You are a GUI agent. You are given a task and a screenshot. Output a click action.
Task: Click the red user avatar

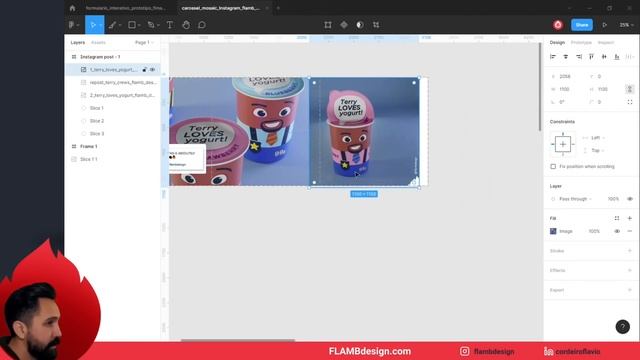pos(558,25)
